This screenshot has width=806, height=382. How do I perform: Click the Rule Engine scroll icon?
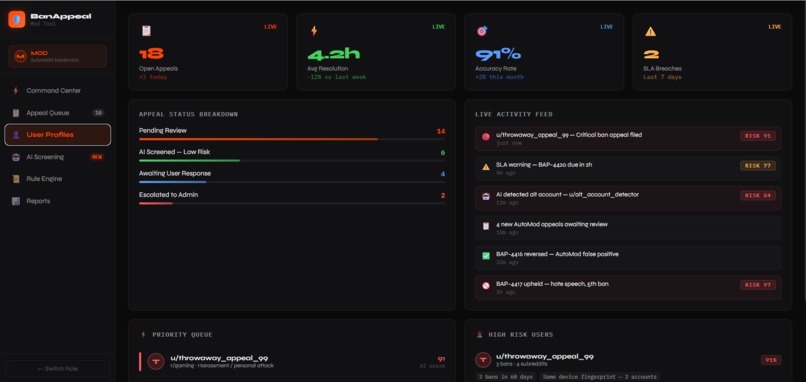[16, 179]
